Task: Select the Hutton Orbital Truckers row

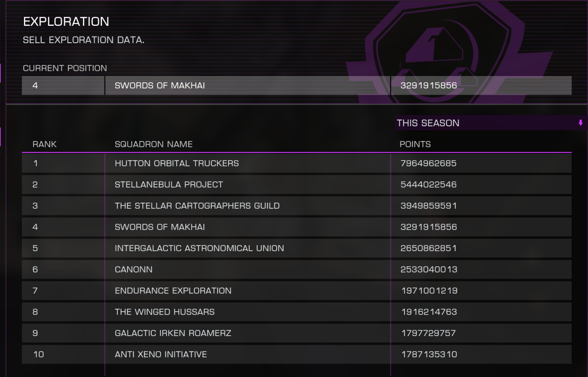Action: coord(296,163)
